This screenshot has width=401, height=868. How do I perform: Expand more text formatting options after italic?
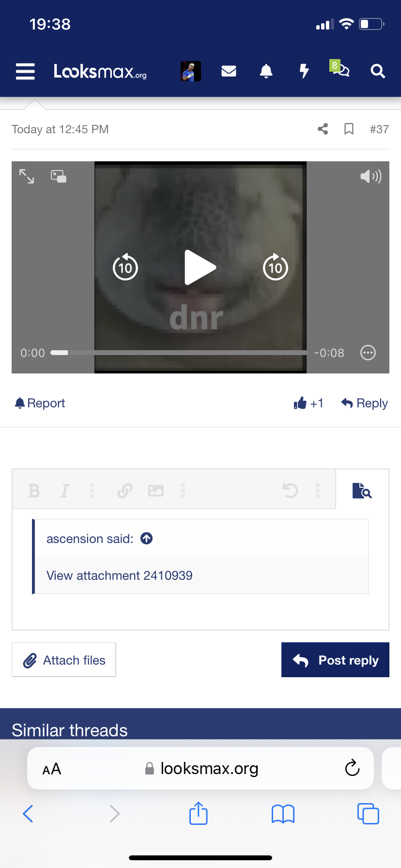click(x=92, y=491)
